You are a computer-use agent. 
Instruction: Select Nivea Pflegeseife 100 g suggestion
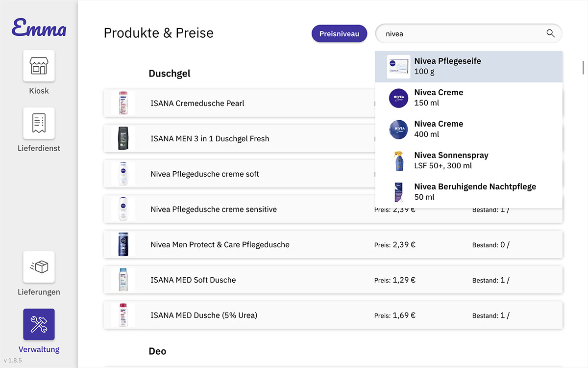pos(468,67)
